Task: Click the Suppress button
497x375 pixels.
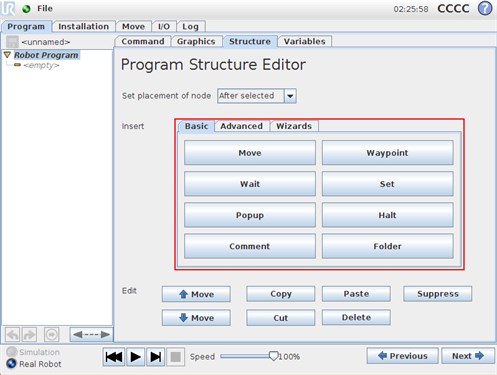Action: [x=438, y=294]
